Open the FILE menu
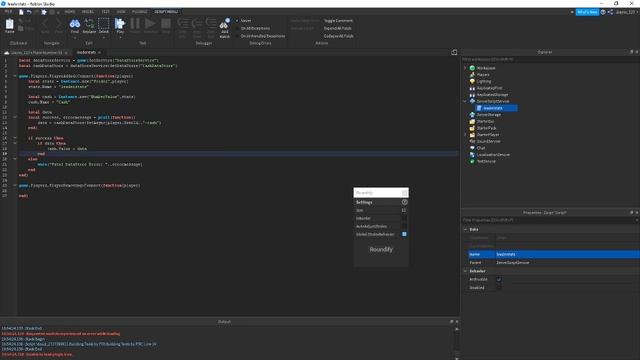This screenshot has height=360, width=640. (x=8, y=12)
